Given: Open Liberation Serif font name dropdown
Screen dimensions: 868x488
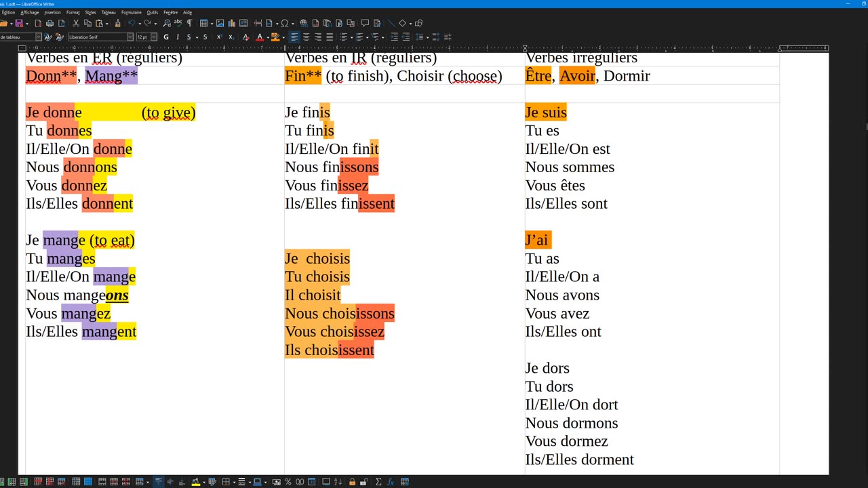Looking at the screenshot, I should click(130, 37).
